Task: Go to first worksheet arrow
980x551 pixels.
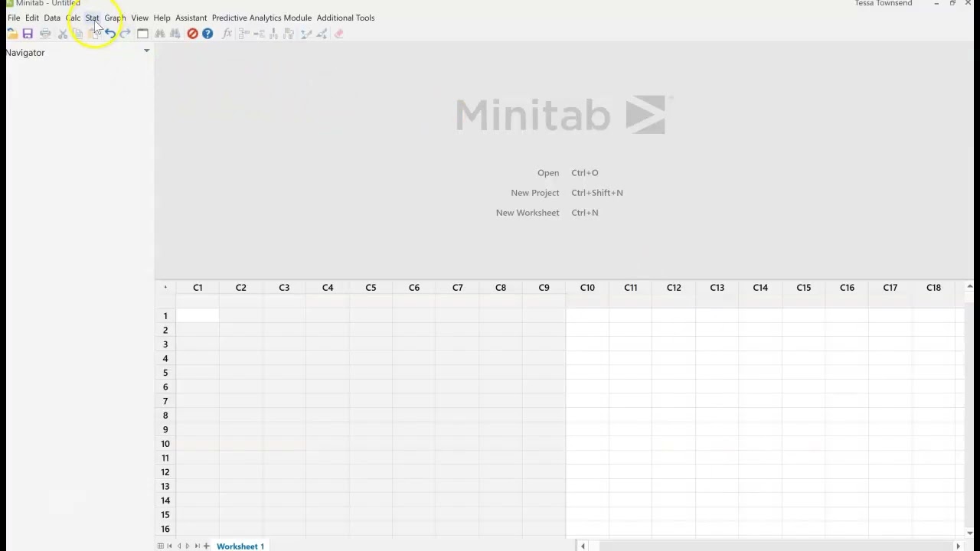Action: [169, 546]
